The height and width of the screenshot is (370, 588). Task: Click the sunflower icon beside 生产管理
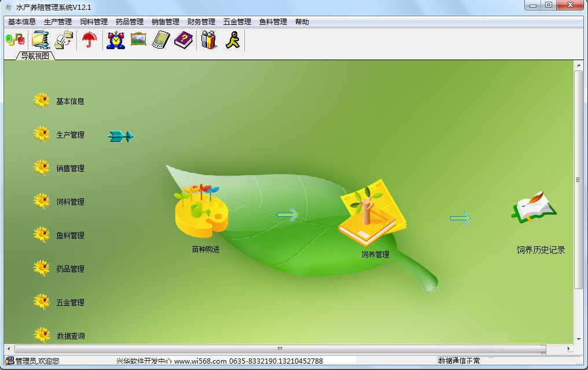tap(41, 134)
